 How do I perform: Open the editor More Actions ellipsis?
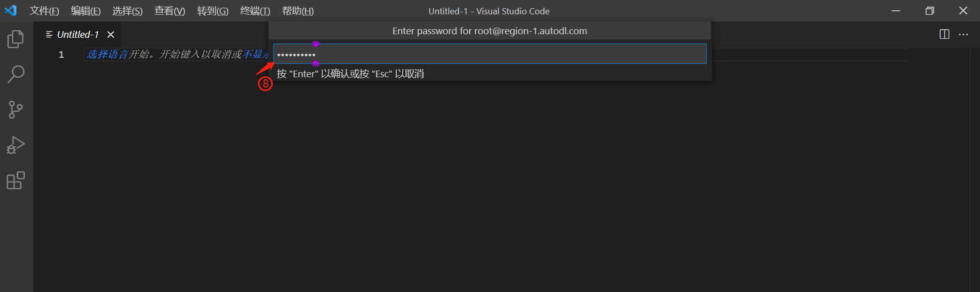(964, 34)
